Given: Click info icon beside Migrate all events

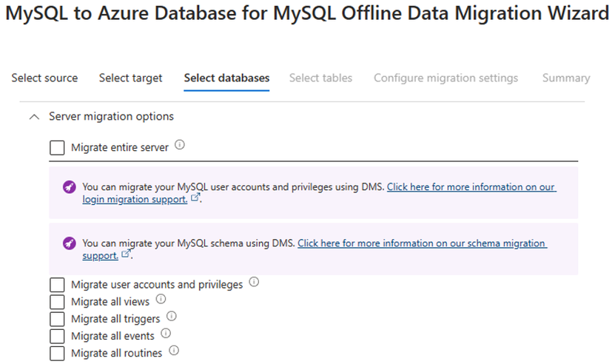Looking at the screenshot, I should click(x=166, y=334).
